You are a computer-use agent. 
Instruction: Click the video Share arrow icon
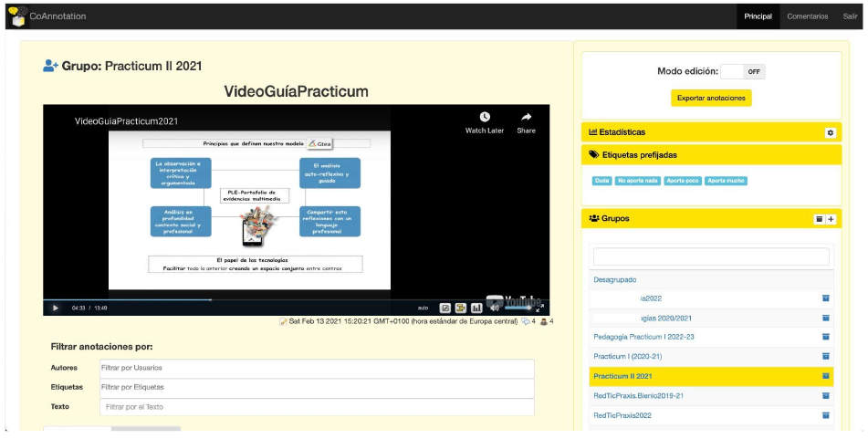click(x=526, y=118)
